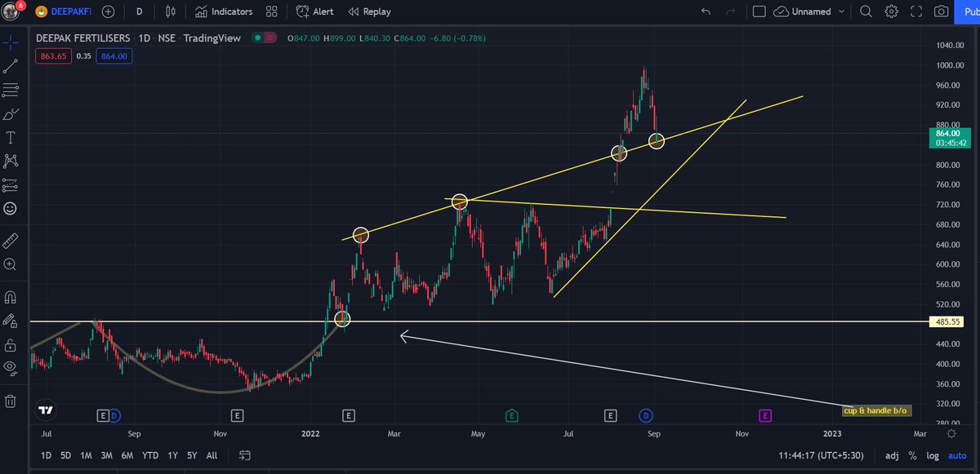Open the chart patterns tool
The image size is (980, 474).
(11, 161)
